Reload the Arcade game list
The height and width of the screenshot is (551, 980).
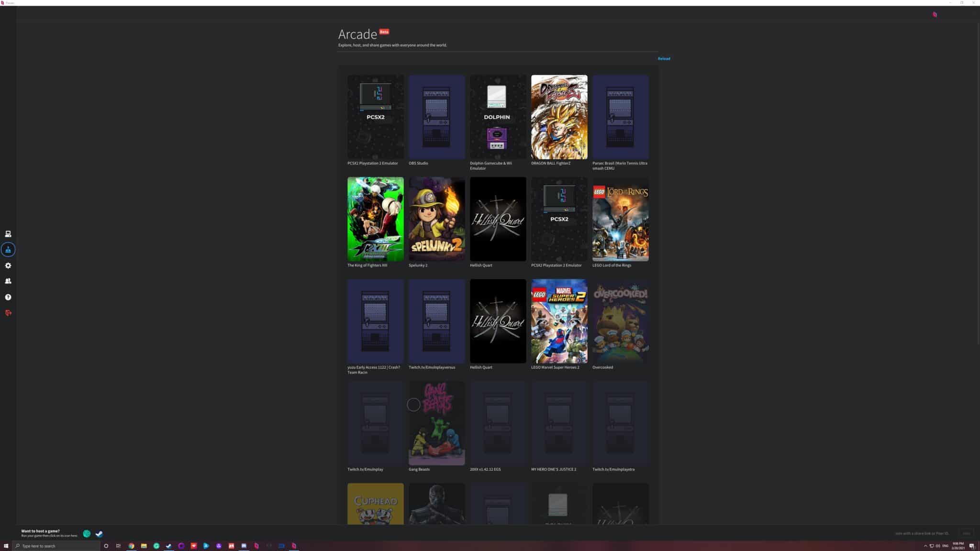coord(664,59)
